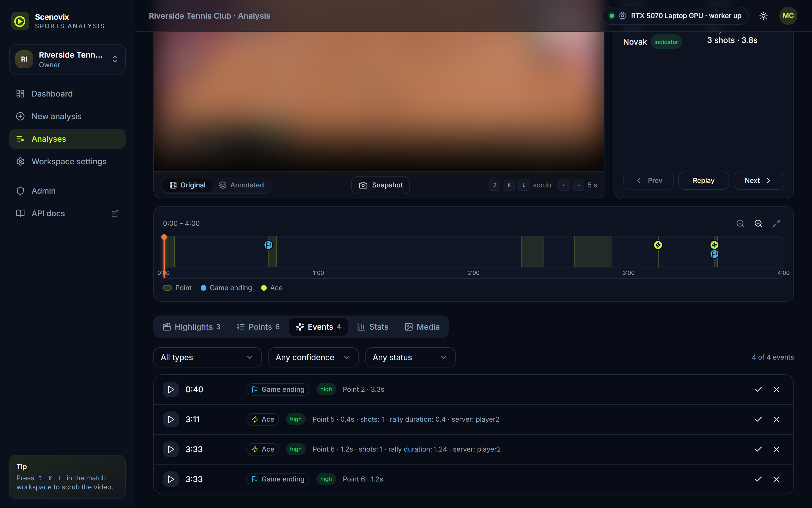This screenshot has width=812, height=508.
Task: Click the Game ending tag on 0:40 row
Action: [278, 389]
